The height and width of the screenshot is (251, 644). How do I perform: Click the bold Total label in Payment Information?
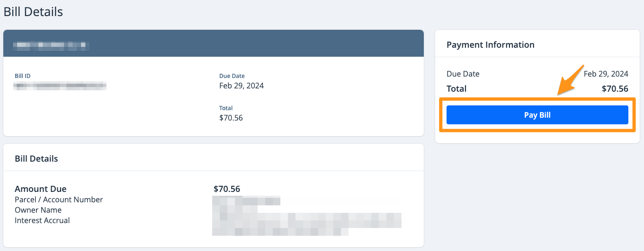pos(456,89)
